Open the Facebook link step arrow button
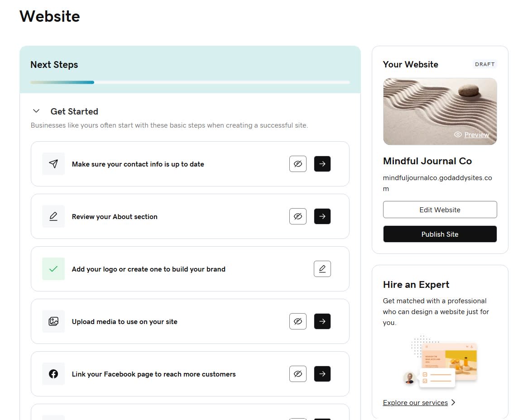 pyautogui.click(x=322, y=374)
